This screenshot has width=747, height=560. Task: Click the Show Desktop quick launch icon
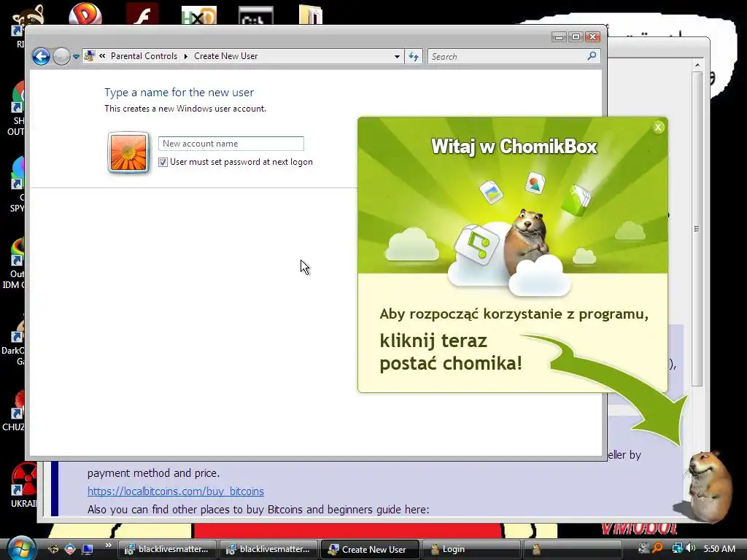point(88,549)
